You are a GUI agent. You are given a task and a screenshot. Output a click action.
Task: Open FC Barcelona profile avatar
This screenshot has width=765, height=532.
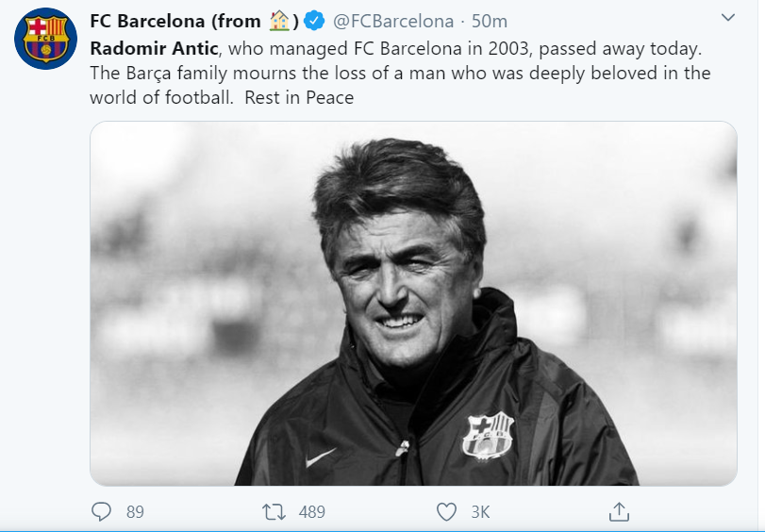[x=46, y=37]
